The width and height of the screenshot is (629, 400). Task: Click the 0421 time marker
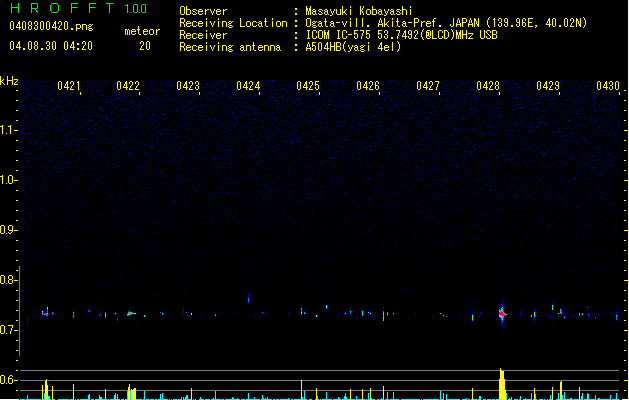click(x=69, y=86)
